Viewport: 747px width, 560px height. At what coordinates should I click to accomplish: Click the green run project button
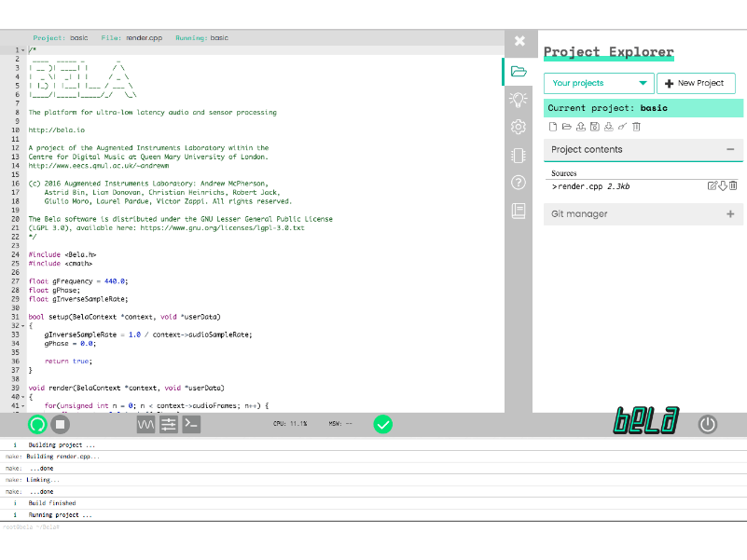point(37,424)
